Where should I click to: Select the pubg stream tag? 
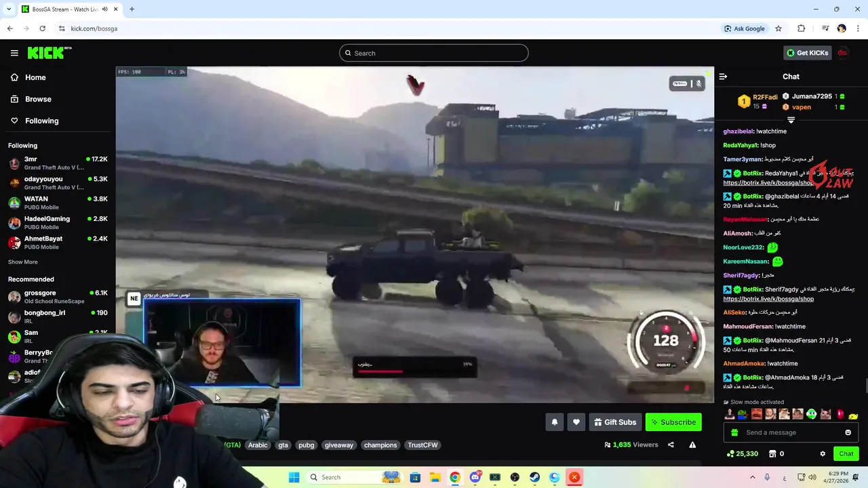pyautogui.click(x=307, y=445)
